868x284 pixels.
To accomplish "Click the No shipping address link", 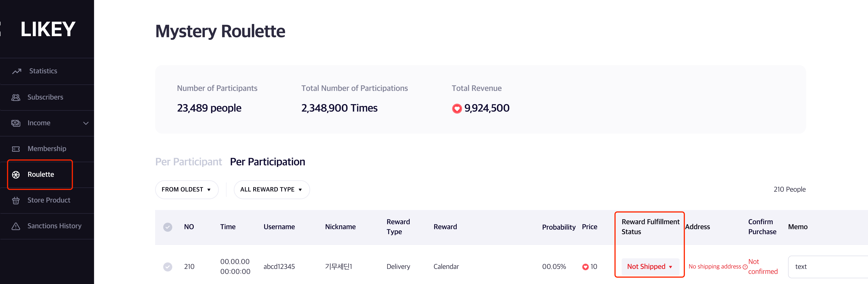I will click(x=715, y=266).
